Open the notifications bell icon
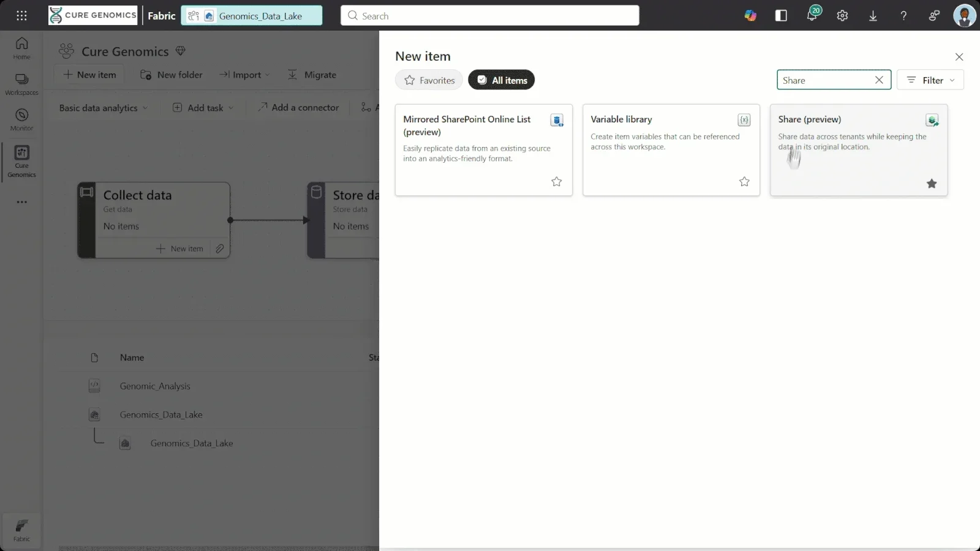 point(812,15)
